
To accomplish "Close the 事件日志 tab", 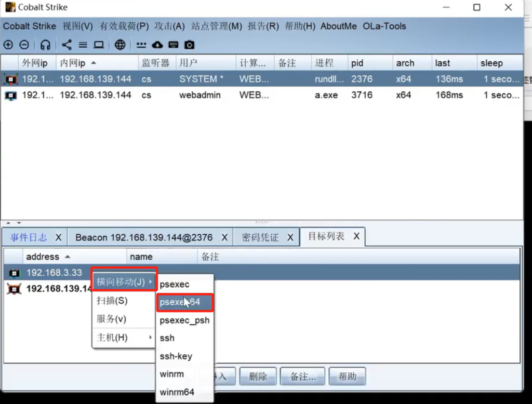I will pyautogui.click(x=58, y=237).
